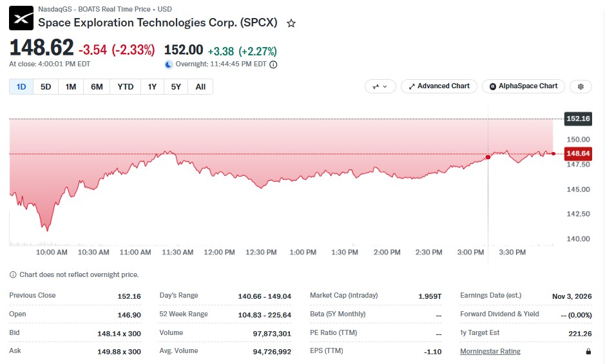The image size is (605, 364).
Task: Click the 12:00 PM axis label
Action: click(x=219, y=252)
